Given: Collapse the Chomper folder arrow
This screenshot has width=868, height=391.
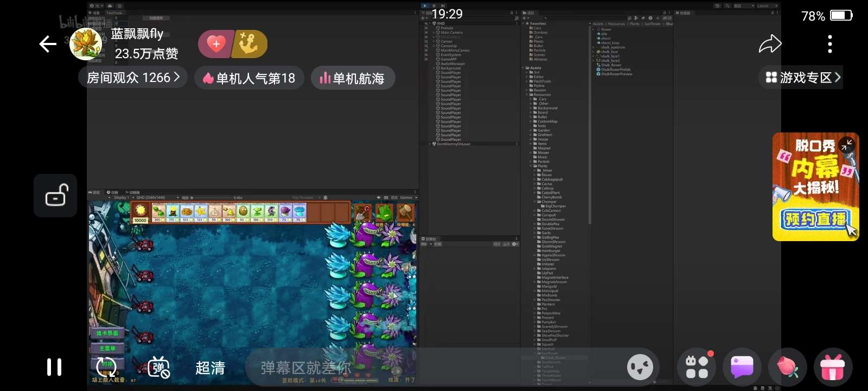Looking at the screenshot, I should [x=535, y=201].
